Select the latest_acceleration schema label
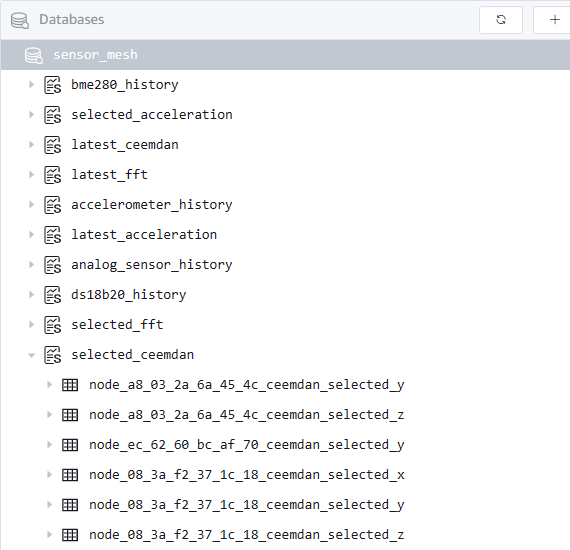 coord(144,235)
